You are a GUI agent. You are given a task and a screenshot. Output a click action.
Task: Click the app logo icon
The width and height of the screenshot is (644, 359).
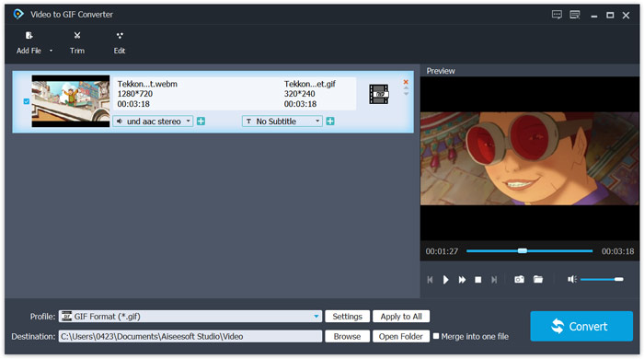(x=18, y=15)
